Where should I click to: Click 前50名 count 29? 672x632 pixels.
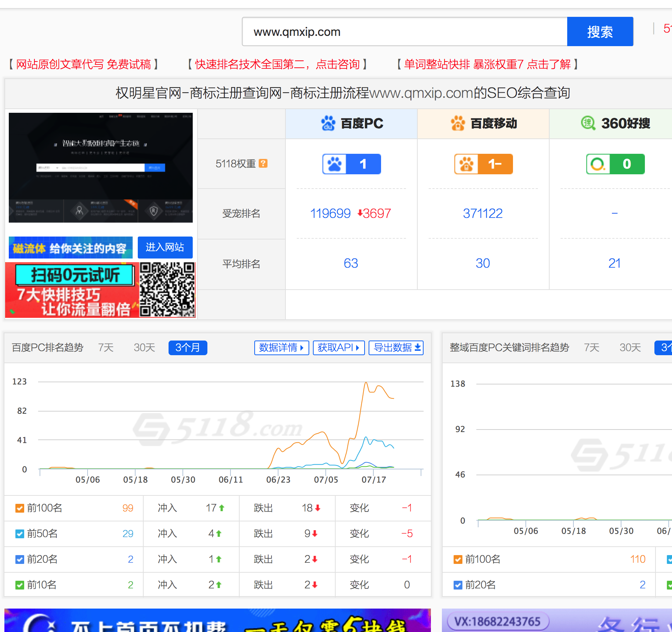tap(128, 534)
